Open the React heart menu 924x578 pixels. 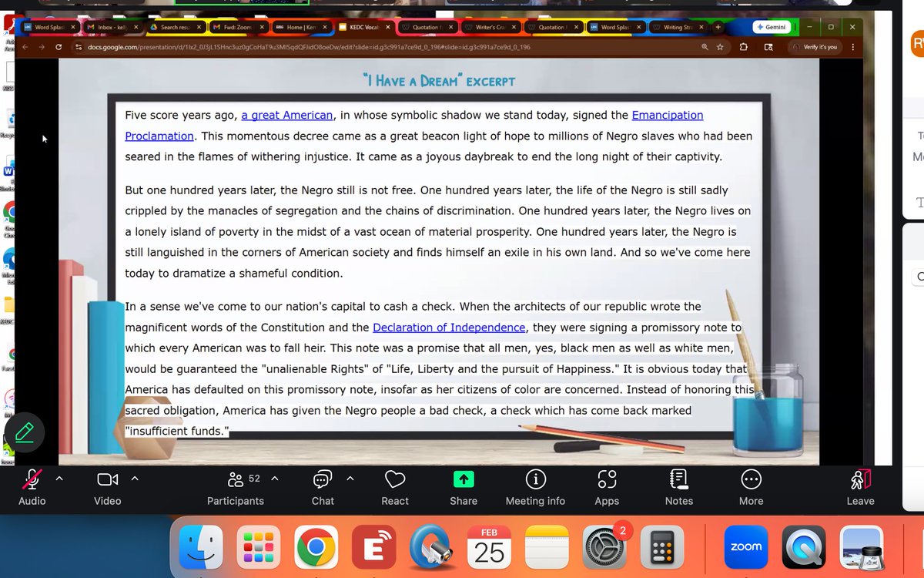(395, 489)
